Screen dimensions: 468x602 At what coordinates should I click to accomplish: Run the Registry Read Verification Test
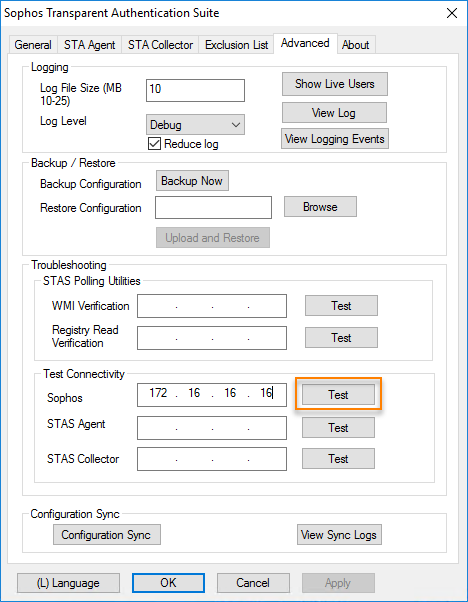point(341,338)
